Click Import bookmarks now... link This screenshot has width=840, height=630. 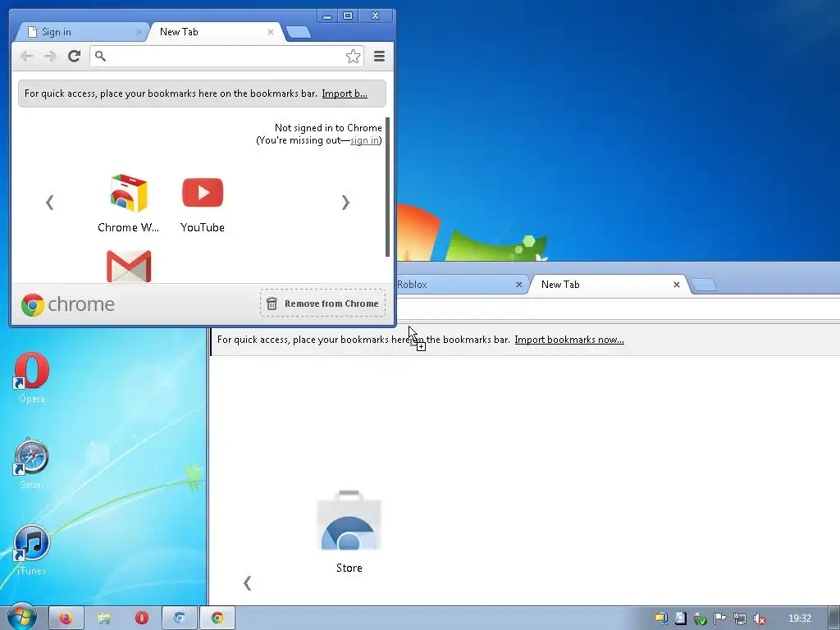pyautogui.click(x=569, y=339)
